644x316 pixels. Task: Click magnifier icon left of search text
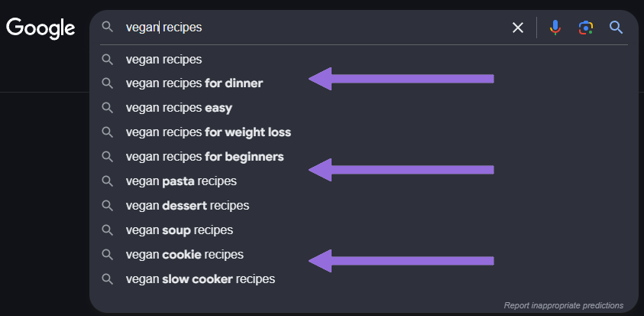tap(107, 27)
